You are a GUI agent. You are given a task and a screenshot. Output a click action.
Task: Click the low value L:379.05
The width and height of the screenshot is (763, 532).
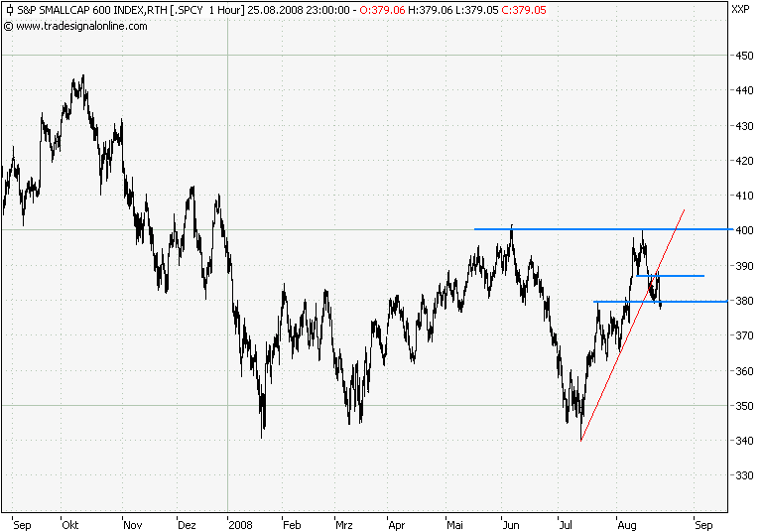[x=477, y=10]
